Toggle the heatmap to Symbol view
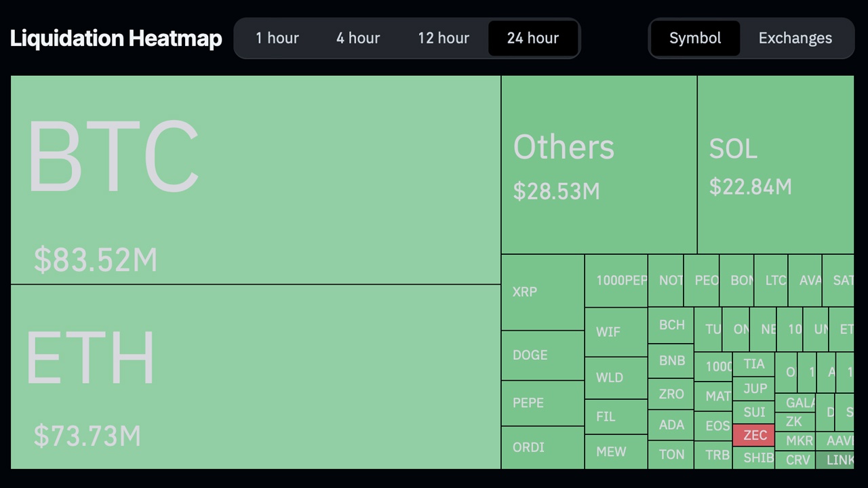This screenshot has width=868, height=488. (695, 38)
